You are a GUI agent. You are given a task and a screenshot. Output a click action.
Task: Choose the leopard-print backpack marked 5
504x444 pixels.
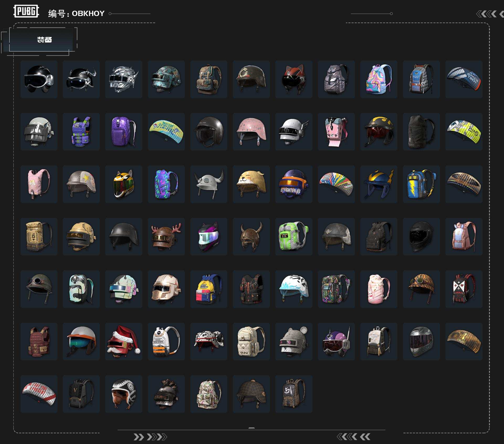(x=294, y=394)
